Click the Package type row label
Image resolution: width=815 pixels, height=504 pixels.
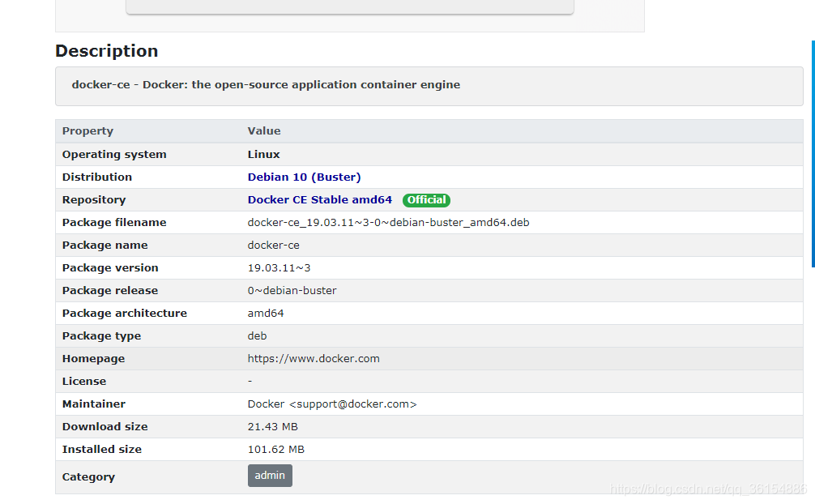pyautogui.click(x=101, y=336)
